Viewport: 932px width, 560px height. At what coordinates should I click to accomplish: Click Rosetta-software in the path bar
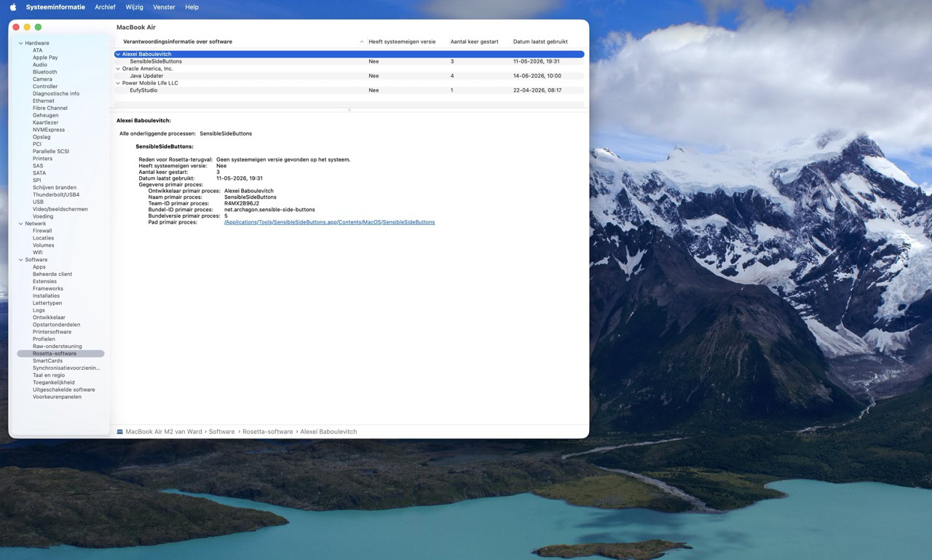tap(267, 432)
